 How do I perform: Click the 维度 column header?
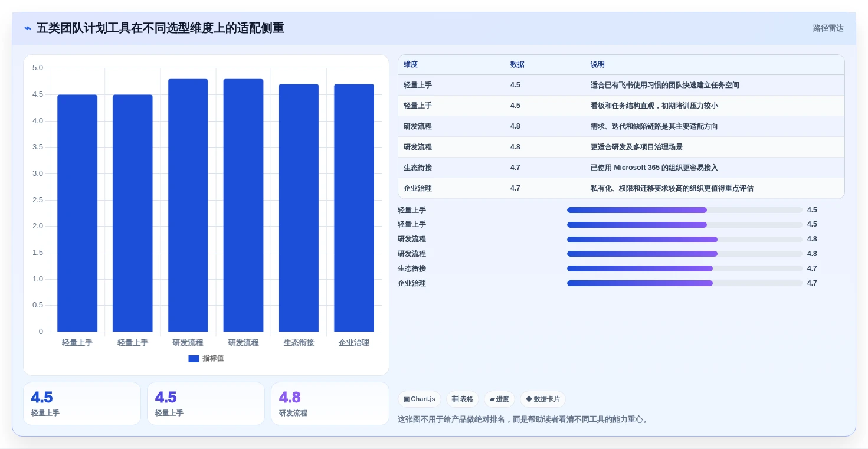pyautogui.click(x=411, y=65)
